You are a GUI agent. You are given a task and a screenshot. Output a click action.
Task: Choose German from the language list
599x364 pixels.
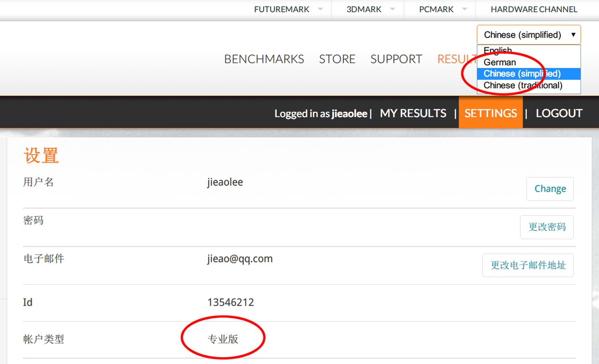[529, 62]
